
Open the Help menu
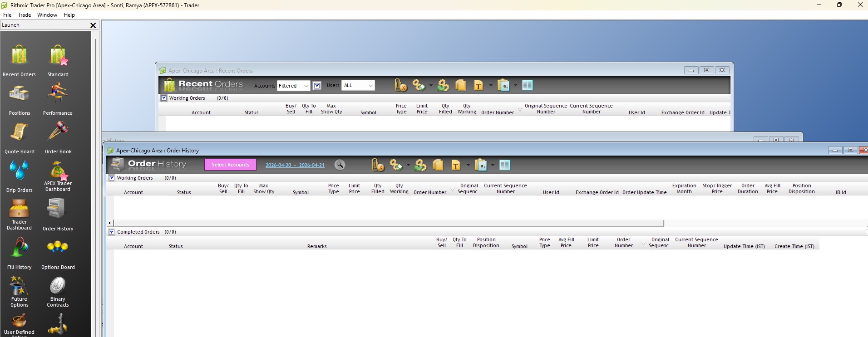coord(69,15)
